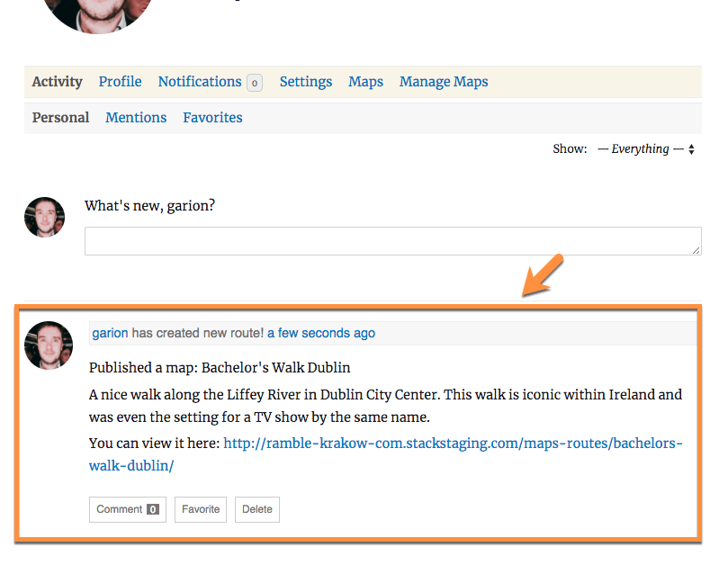Expand the Show Everything filter dropdown
This screenshot has width=728, height=565.
pos(645,149)
